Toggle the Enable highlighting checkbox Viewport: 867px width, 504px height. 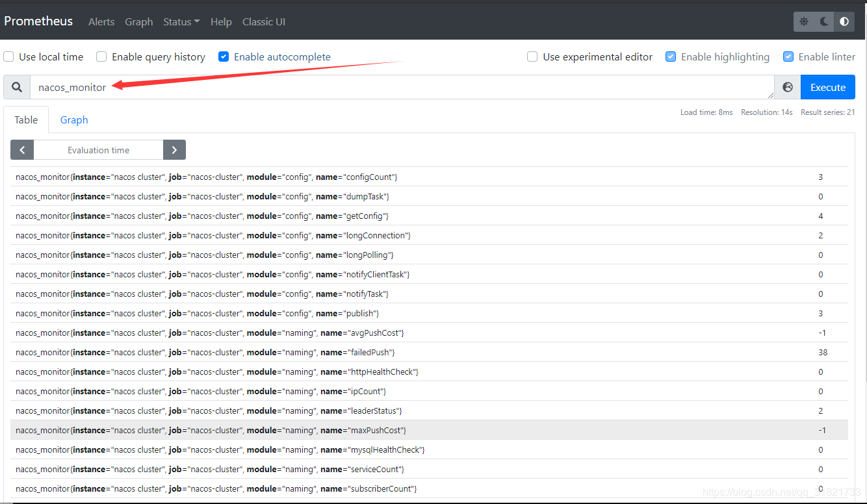point(671,57)
